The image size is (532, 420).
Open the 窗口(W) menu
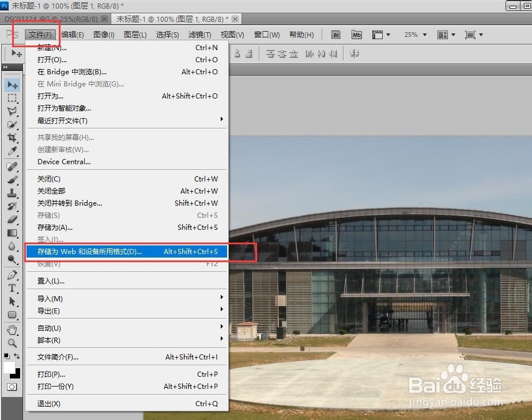click(267, 35)
